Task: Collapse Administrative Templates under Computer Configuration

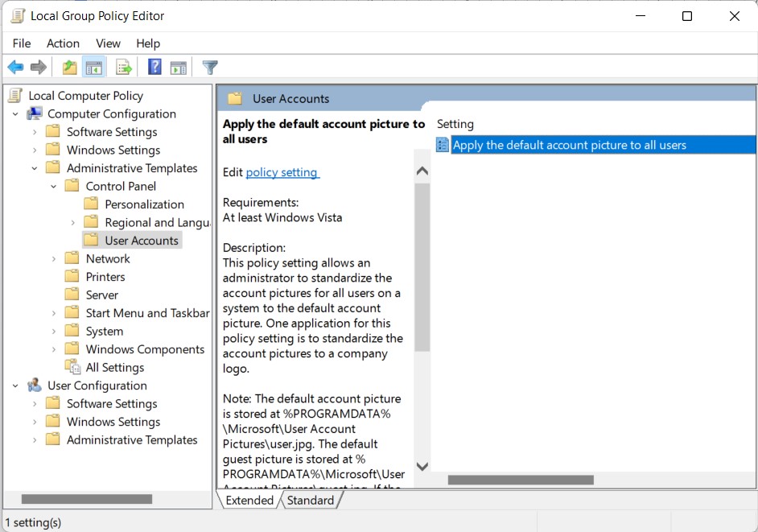Action: point(35,168)
